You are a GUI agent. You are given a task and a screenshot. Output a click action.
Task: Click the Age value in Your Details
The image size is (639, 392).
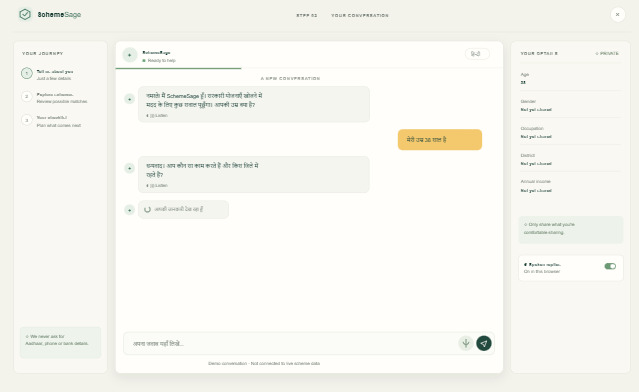(523, 82)
